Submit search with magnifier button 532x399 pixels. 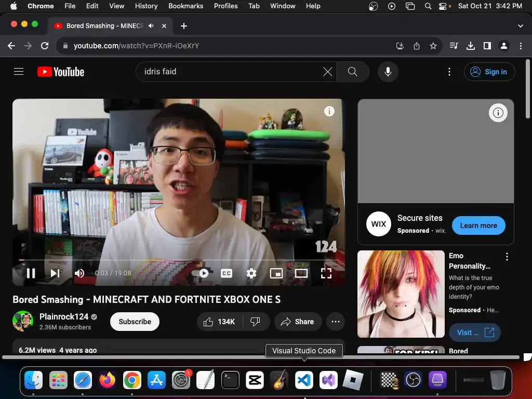coord(353,72)
